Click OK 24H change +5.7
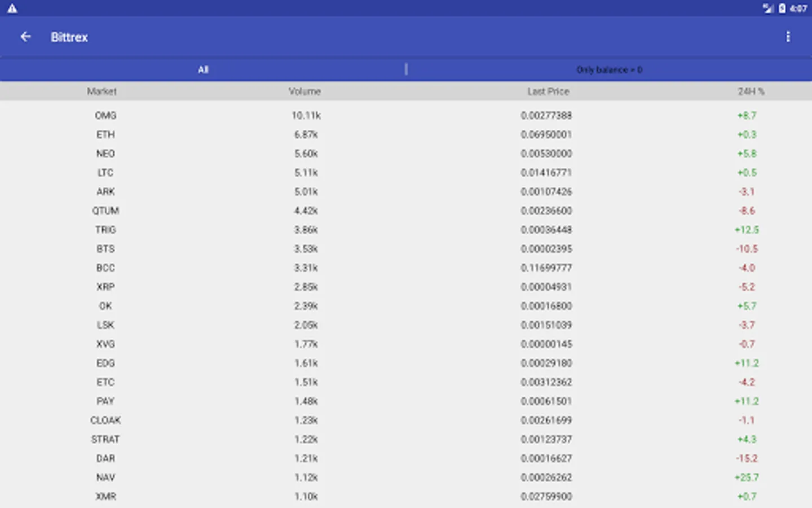Screen dimensions: 812x508 [747, 306]
